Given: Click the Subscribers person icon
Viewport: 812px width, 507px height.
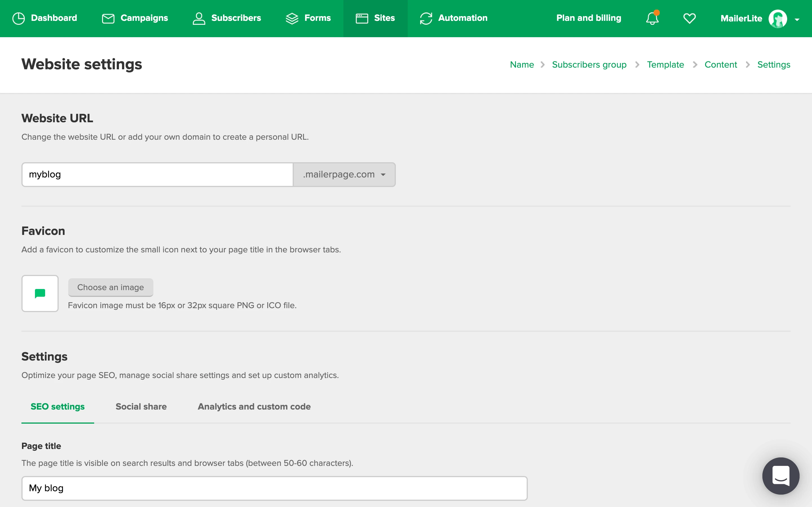Looking at the screenshot, I should coord(199,18).
